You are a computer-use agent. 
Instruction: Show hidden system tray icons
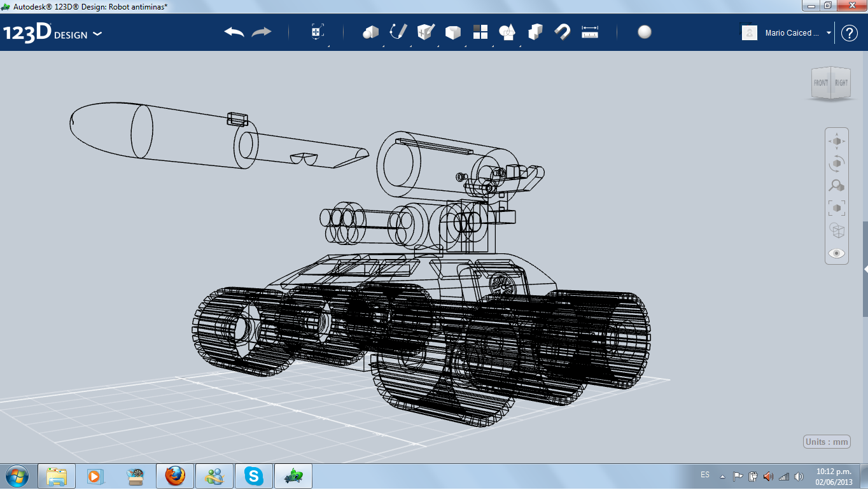722,476
